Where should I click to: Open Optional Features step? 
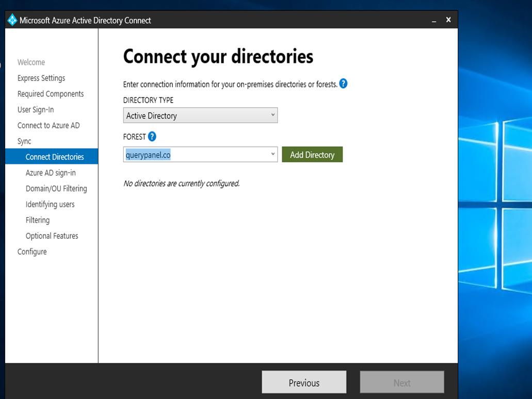tap(52, 236)
